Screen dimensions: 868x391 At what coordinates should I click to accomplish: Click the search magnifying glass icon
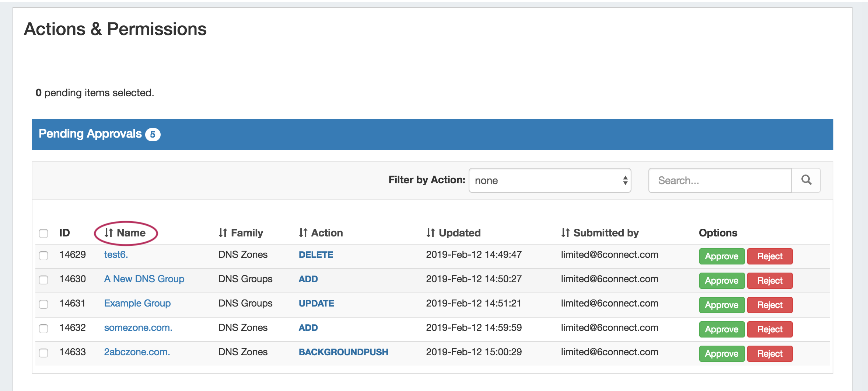click(x=806, y=180)
